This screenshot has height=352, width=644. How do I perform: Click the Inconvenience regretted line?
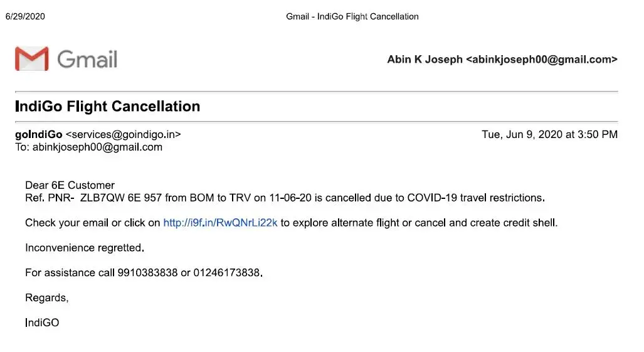pyautogui.click(x=85, y=248)
